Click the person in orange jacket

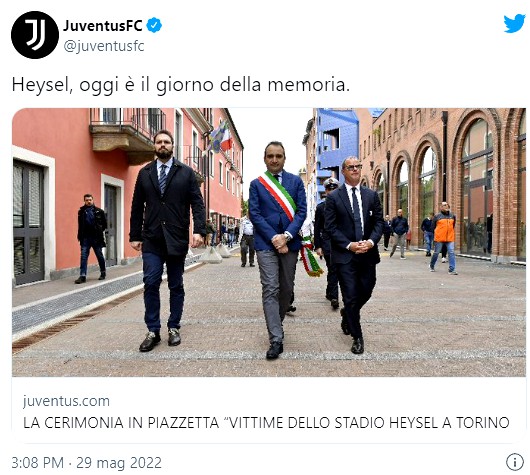(x=443, y=238)
